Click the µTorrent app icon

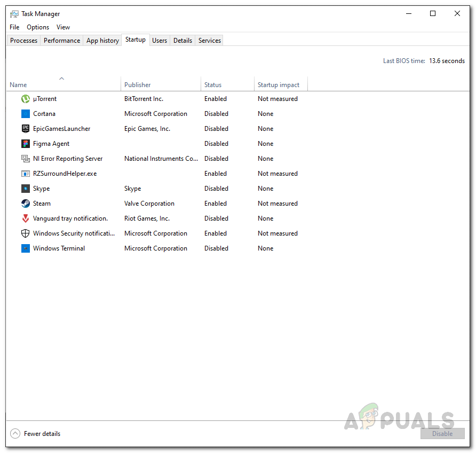pyautogui.click(x=26, y=99)
